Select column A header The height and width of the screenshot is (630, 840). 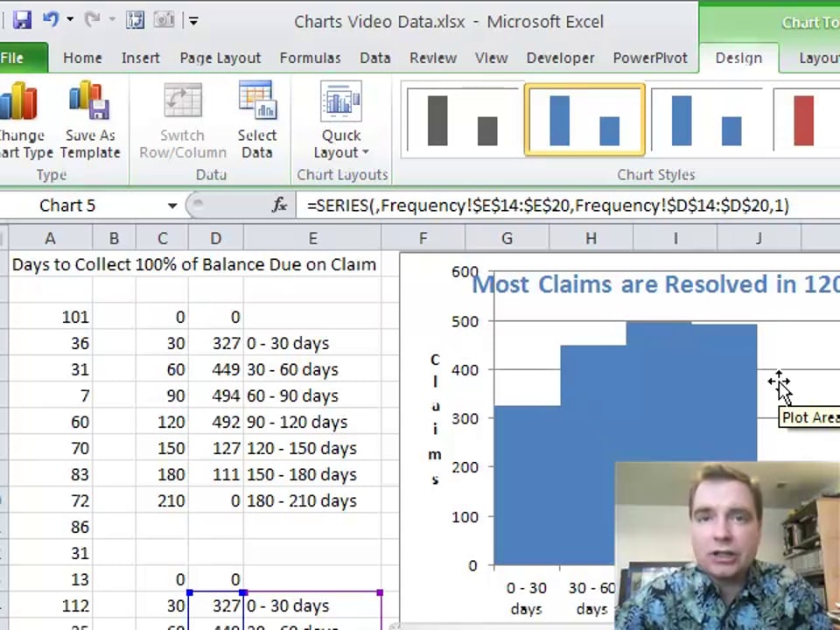coord(50,238)
